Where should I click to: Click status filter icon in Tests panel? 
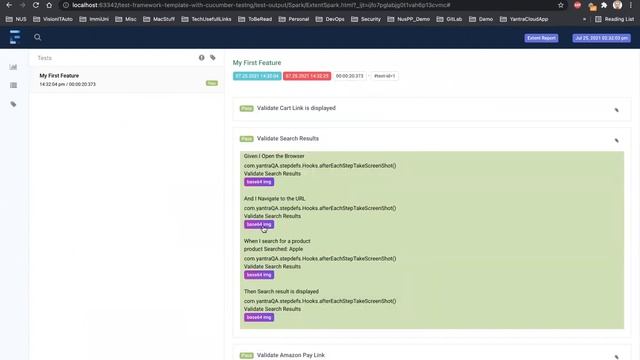click(202, 58)
